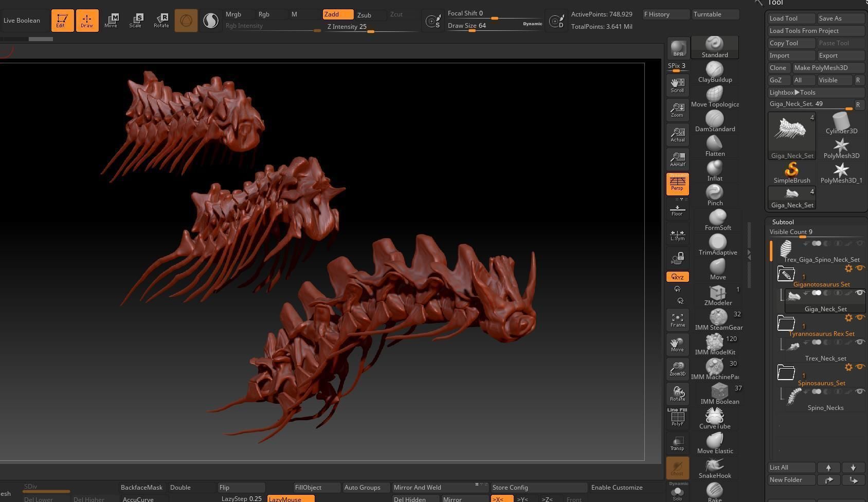868x502 pixels.
Task: Click the BPR render button
Action: [678, 48]
